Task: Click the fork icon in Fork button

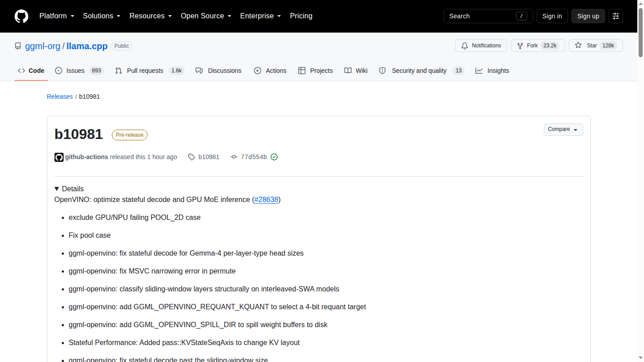Action: point(520,46)
